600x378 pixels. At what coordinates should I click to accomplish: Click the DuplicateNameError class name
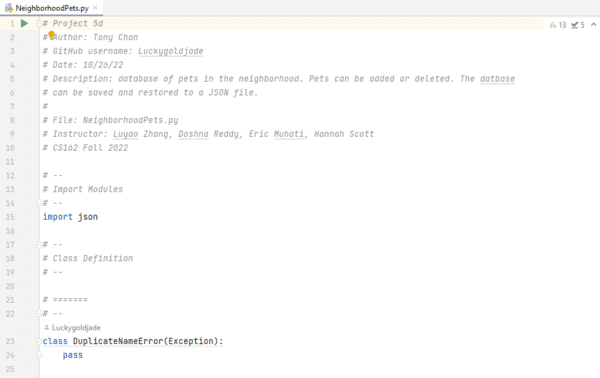pos(118,341)
